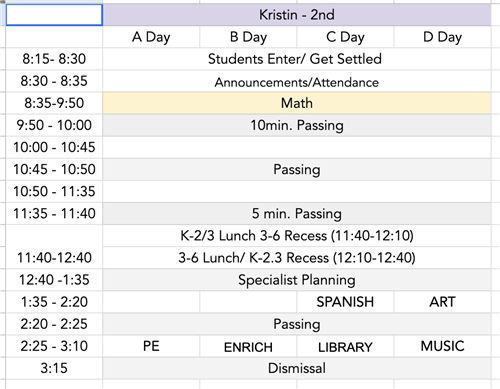Image resolution: width=500 pixels, height=389 pixels.
Task: Select the SPANISH cell under C Day
Action: [x=345, y=302]
